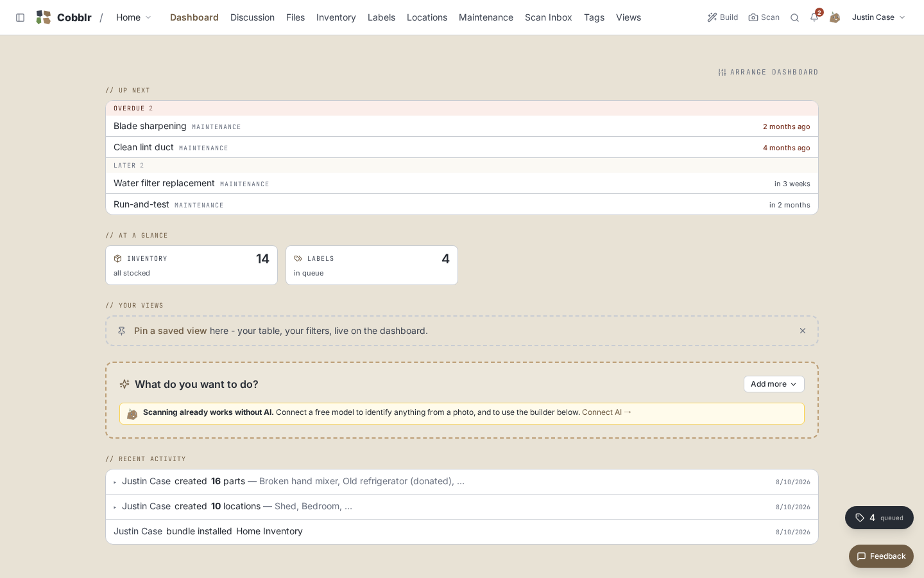
Task: Open the Tags tab
Action: coord(594,17)
